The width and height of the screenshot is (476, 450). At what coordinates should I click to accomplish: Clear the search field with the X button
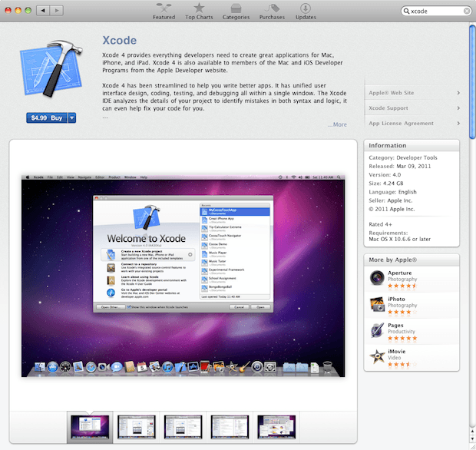467,12
